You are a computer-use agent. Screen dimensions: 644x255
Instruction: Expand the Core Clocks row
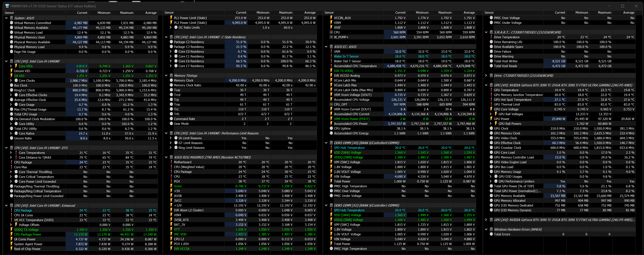click(x=11, y=81)
